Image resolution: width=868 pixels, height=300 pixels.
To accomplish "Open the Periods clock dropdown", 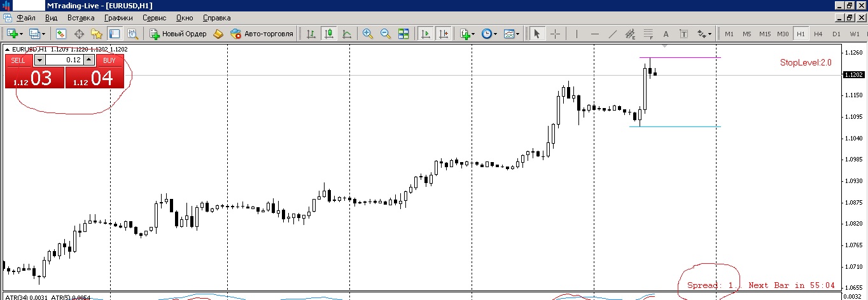I will 489,34.
